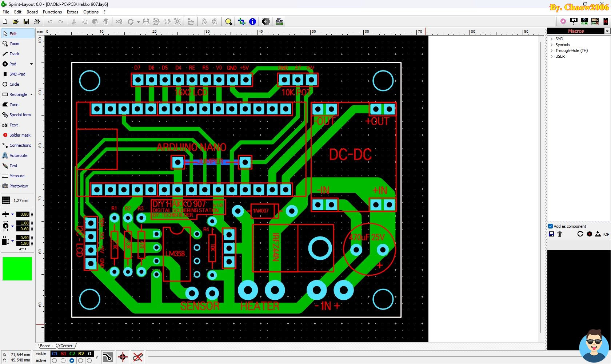
Task: Open the Pad tool dropdown arrow
Action: (31, 64)
